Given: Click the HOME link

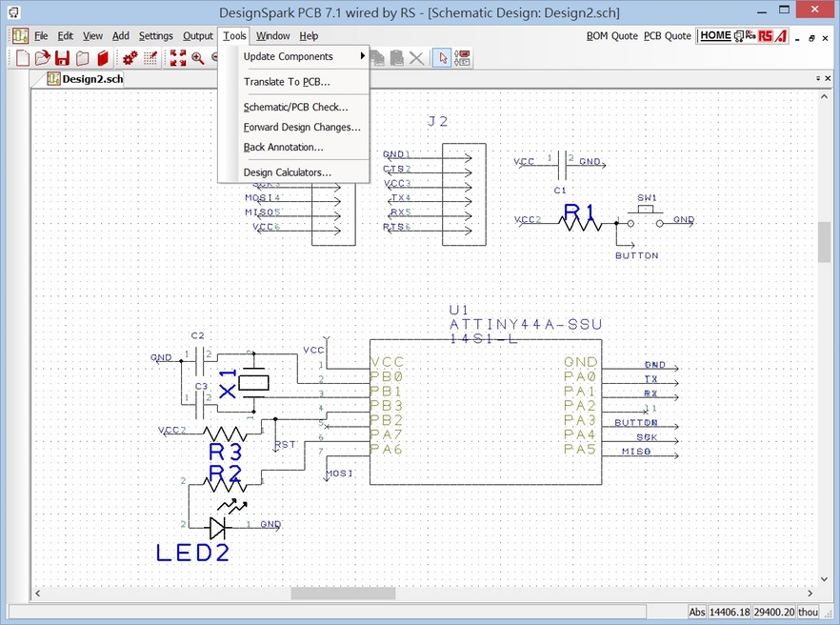Looking at the screenshot, I should [x=715, y=35].
